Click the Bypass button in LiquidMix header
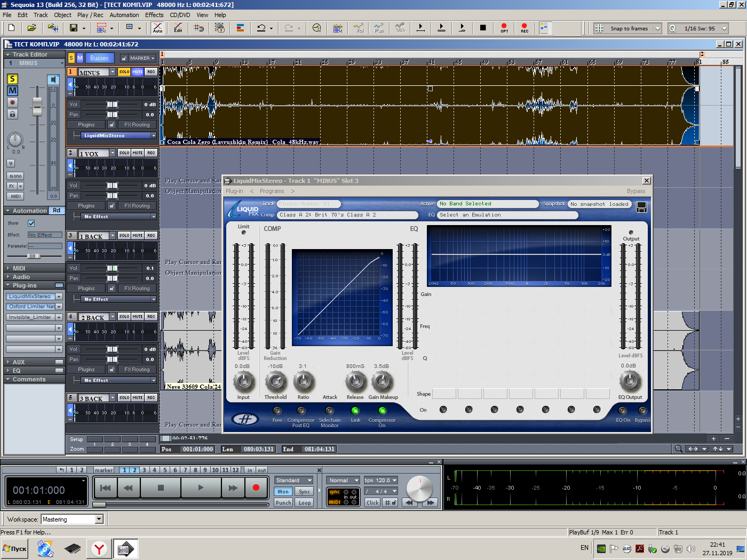The image size is (747, 560). 636,191
